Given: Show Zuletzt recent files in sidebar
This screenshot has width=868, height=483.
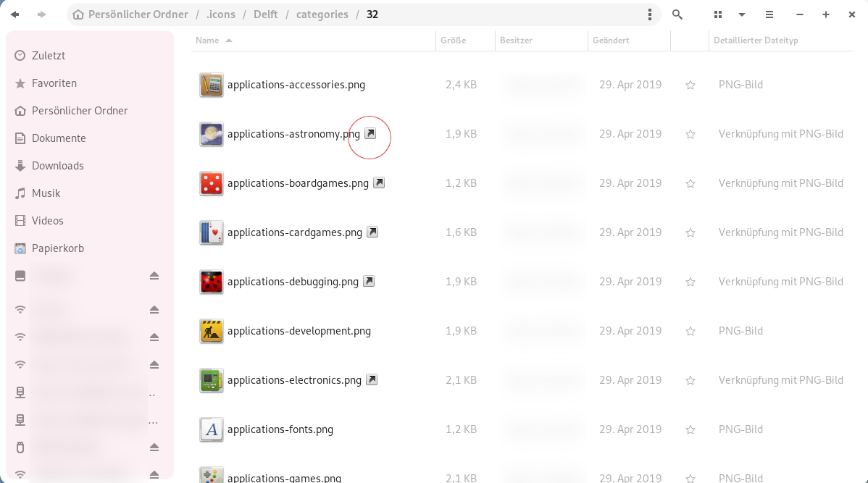Looking at the screenshot, I should pos(47,55).
